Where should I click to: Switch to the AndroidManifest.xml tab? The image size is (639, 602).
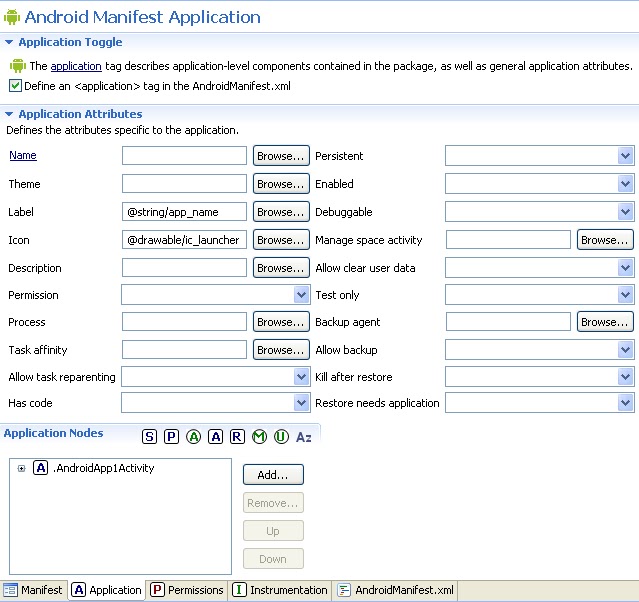click(x=396, y=590)
